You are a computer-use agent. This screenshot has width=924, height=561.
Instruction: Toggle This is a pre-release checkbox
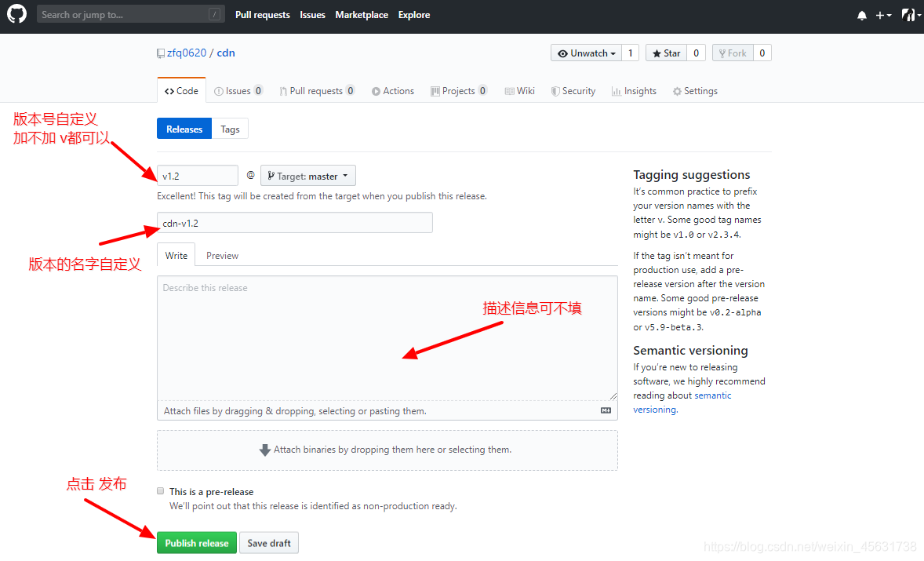coord(160,491)
